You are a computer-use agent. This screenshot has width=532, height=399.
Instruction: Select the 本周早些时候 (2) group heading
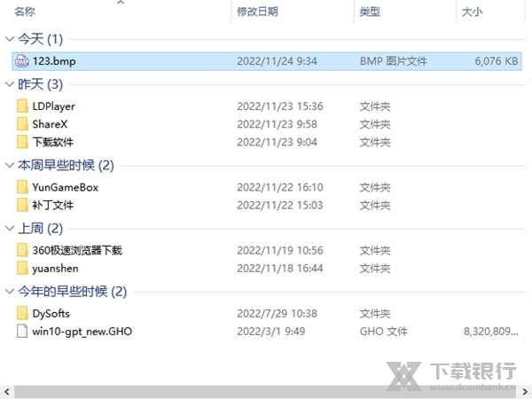[x=66, y=165]
